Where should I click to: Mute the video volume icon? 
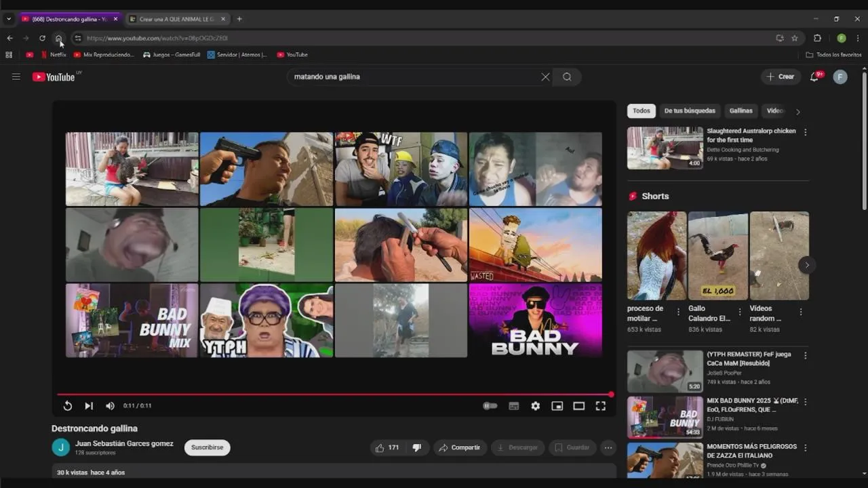pyautogui.click(x=110, y=406)
